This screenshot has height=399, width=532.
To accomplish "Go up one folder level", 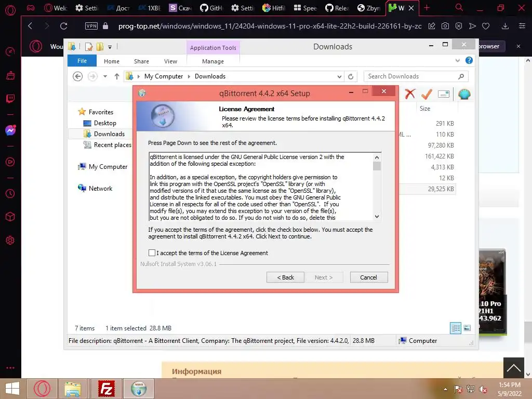I will tap(117, 76).
